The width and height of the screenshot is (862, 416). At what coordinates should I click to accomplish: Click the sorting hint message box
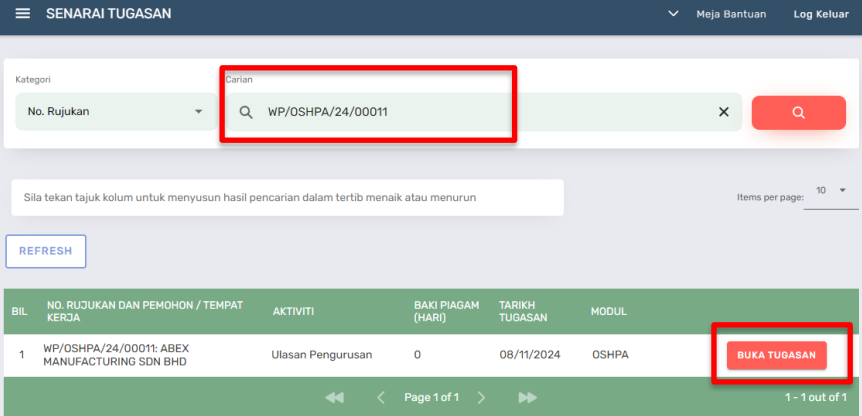(288, 197)
